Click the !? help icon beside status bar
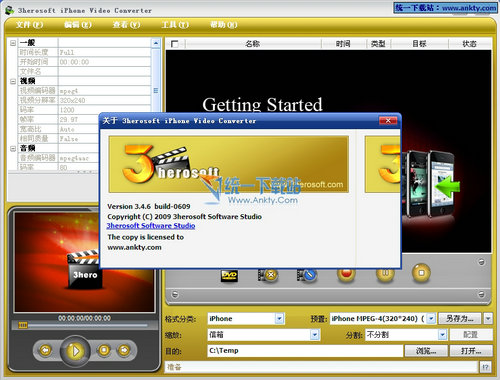This screenshot has width=500, height=380. [486, 367]
